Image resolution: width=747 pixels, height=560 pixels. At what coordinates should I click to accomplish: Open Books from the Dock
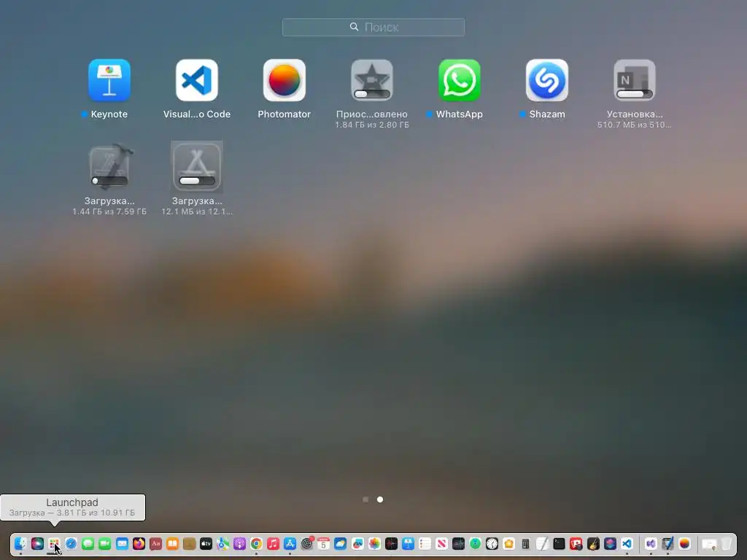point(172,543)
